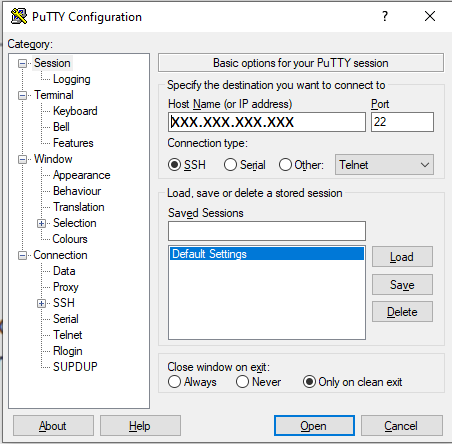Select Always close window on exit
Viewport: 452px width, 444px height.
[175, 382]
